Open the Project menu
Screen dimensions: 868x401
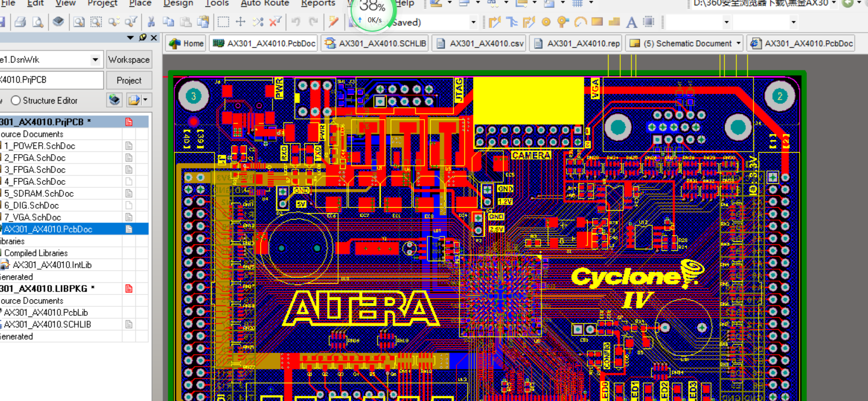pos(102,3)
